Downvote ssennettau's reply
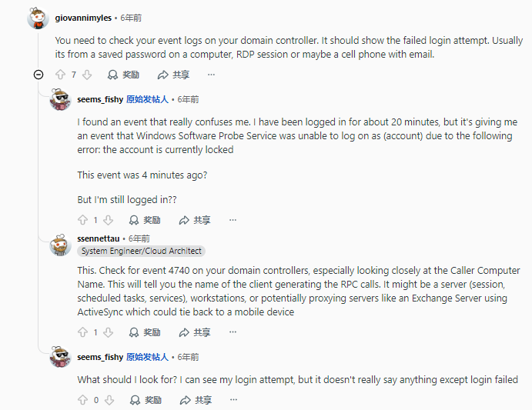Image resolution: width=532 pixels, height=410 pixels. [x=109, y=332]
